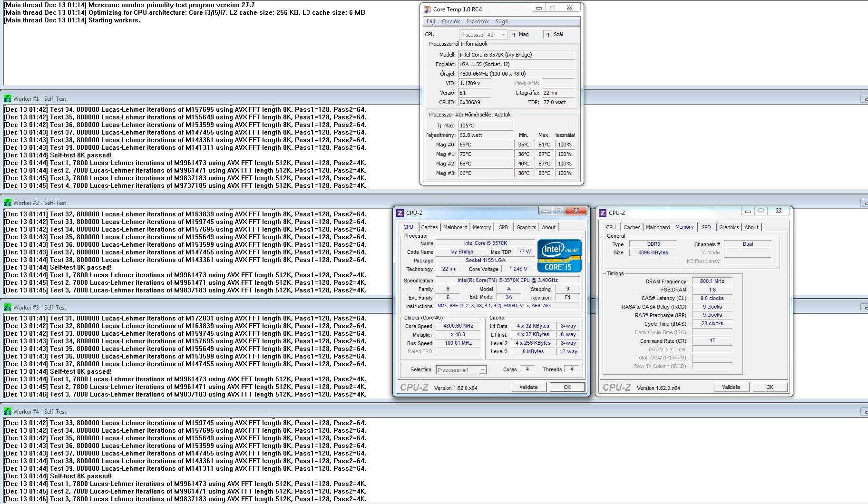Click OK in the CPU-Z window showing Memory timings
This screenshot has width=868, height=504.
pyautogui.click(x=770, y=387)
